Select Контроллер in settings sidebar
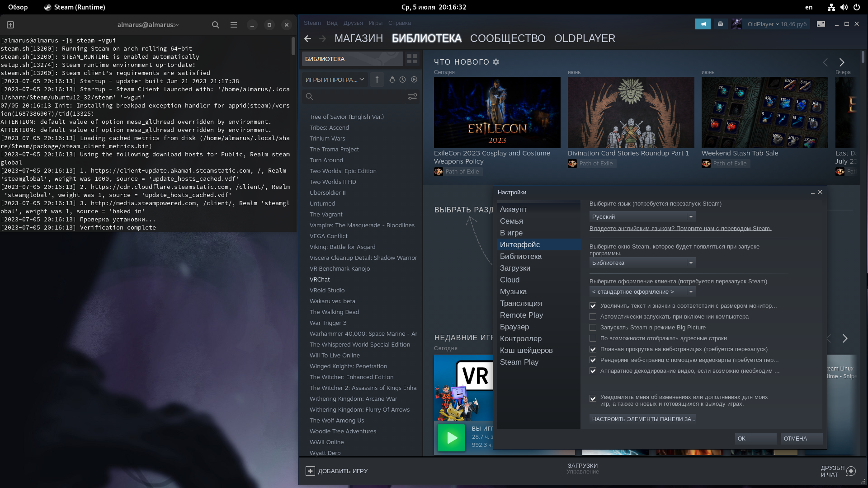This screenshot has width=868, height=488. click(539, 338)
